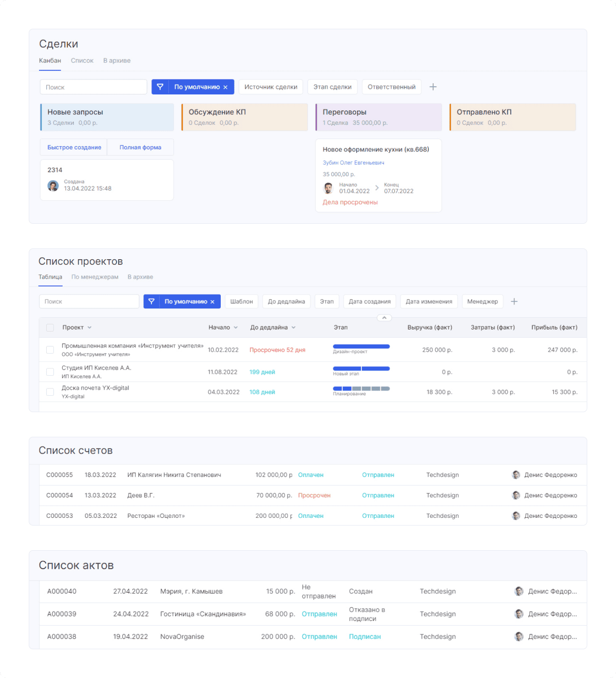
Task: Click plus icon next to Менеджер filter
Action: point(514,301)
